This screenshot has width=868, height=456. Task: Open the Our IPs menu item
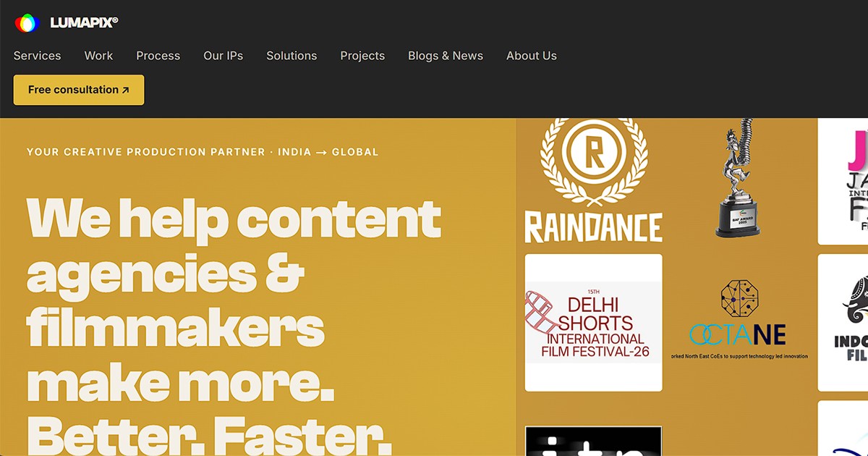223,56
